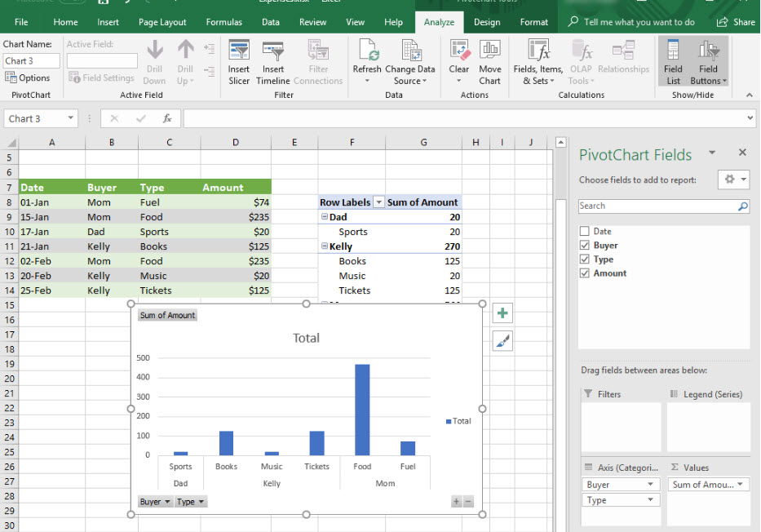761x532 pixels.
Task: Switch to the Design tab
Action: tap(487, 22)
